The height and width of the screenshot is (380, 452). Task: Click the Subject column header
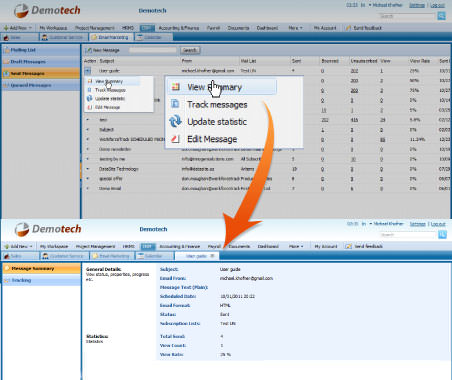point(107,61)
